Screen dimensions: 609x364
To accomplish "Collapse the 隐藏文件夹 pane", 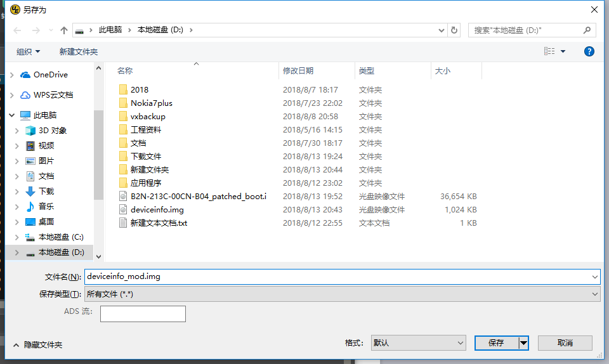I will pos(37,344).
